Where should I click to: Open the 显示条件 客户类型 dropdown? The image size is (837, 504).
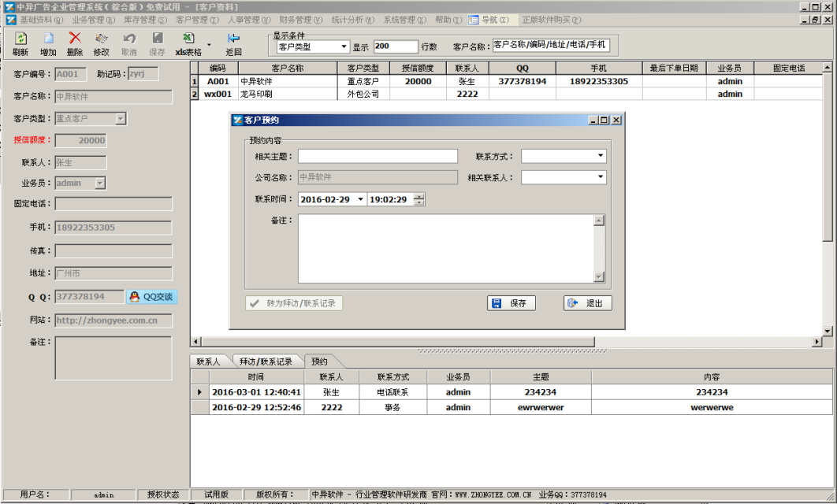click(344, 46)
